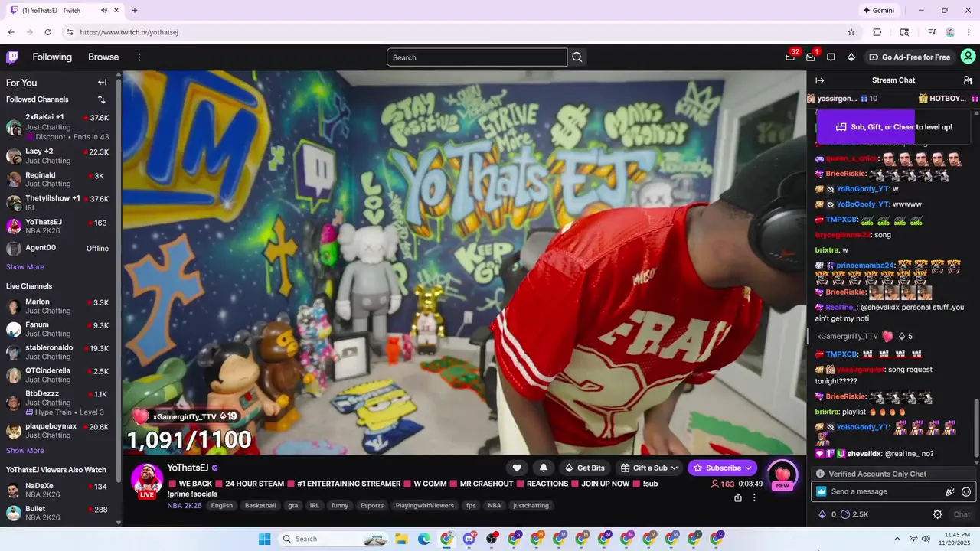Open Prime loot crown icon with 32 badge
Screen dimensions: 980x551
tap(790, 57)
